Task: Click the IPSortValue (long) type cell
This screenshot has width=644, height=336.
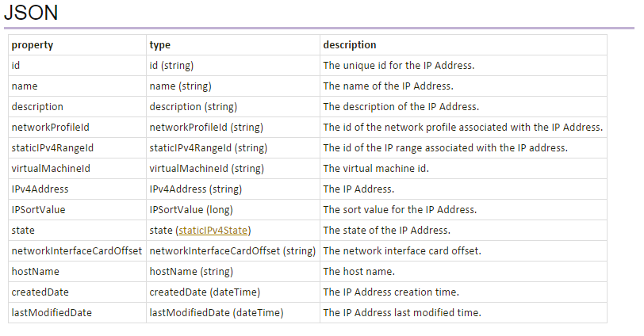Action: tap(194, 209)
